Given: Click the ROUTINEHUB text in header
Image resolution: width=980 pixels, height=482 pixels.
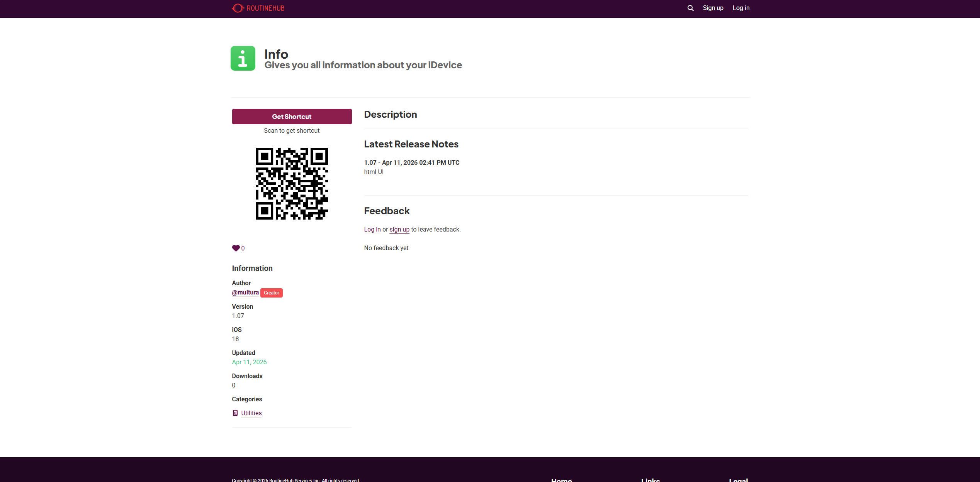Looking at the screenshot, I should tap(265, 8).
